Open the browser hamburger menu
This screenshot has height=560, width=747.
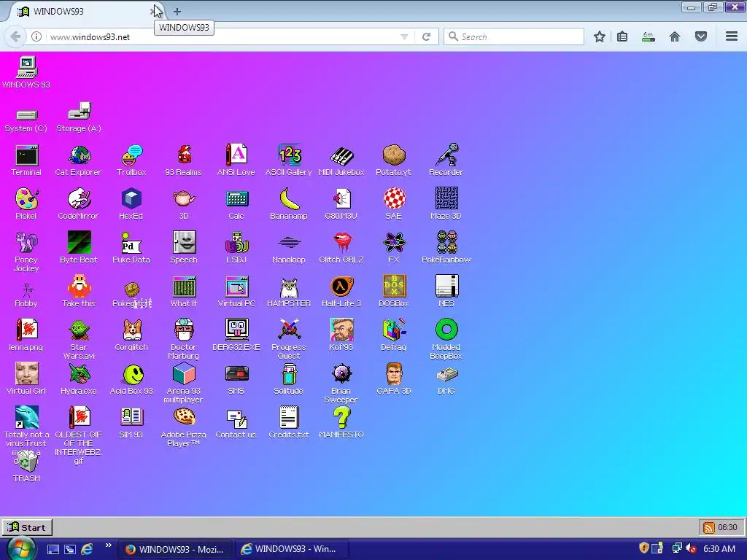(732, 36)
